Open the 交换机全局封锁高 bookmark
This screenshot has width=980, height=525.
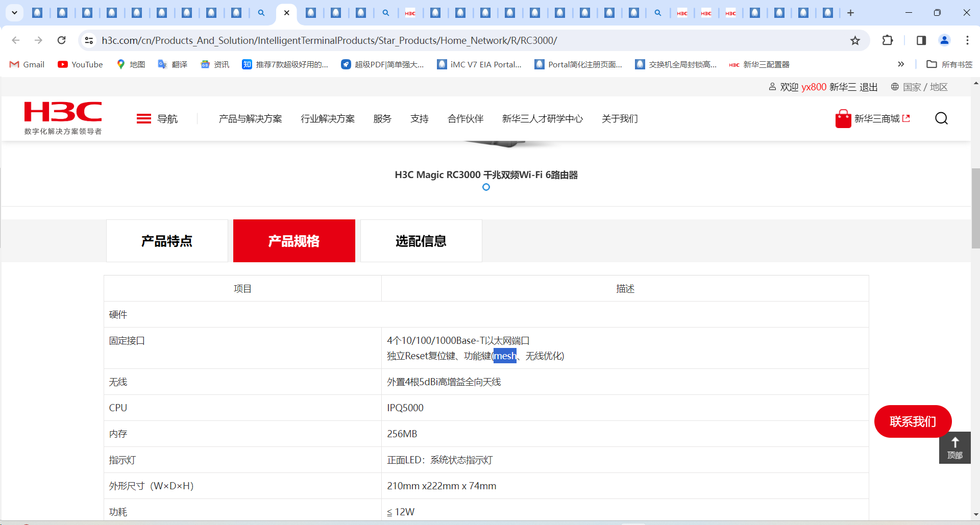pyautogui.click(x=676, y=64)
